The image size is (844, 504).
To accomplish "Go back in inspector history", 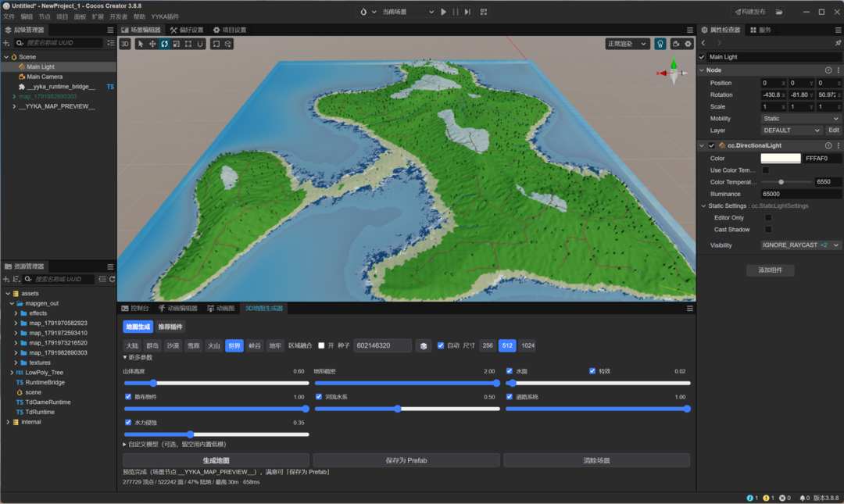I will (x=703, y=43).
